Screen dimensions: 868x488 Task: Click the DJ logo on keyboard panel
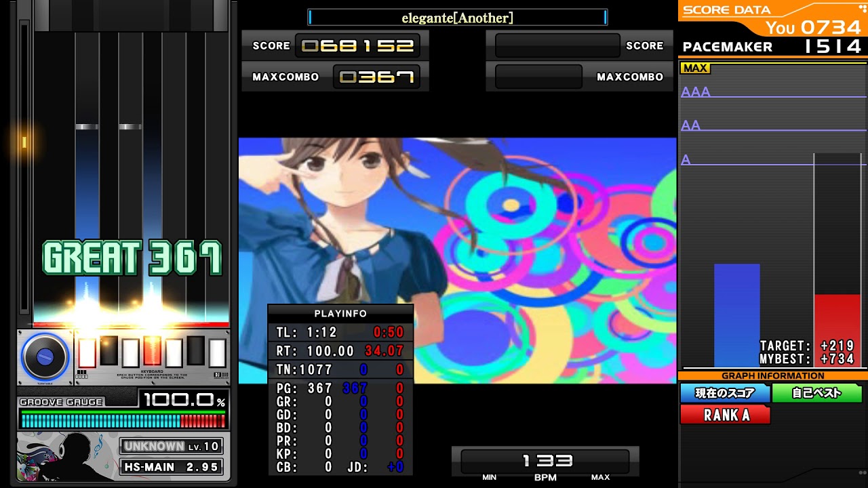(220, 373)
